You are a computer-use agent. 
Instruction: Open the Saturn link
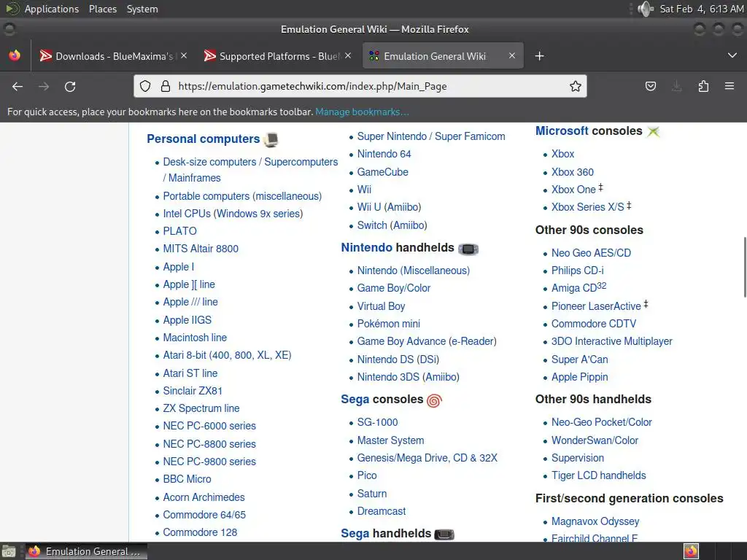(372, 494)
